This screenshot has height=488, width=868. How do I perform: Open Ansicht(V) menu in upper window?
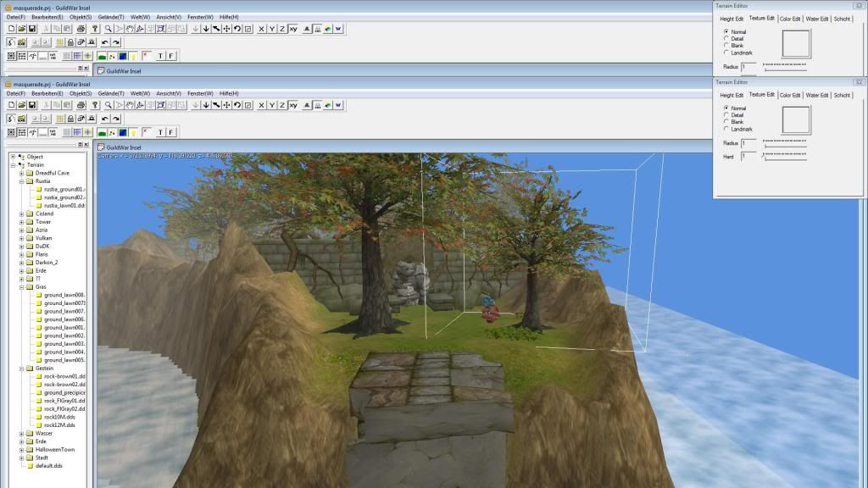click(x=169, y=17)
